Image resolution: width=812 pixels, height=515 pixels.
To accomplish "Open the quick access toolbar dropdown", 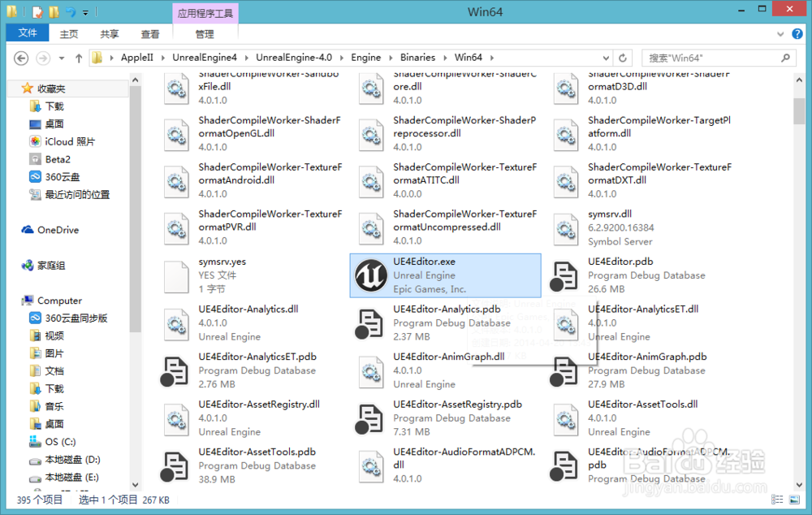I will point(85,12).
